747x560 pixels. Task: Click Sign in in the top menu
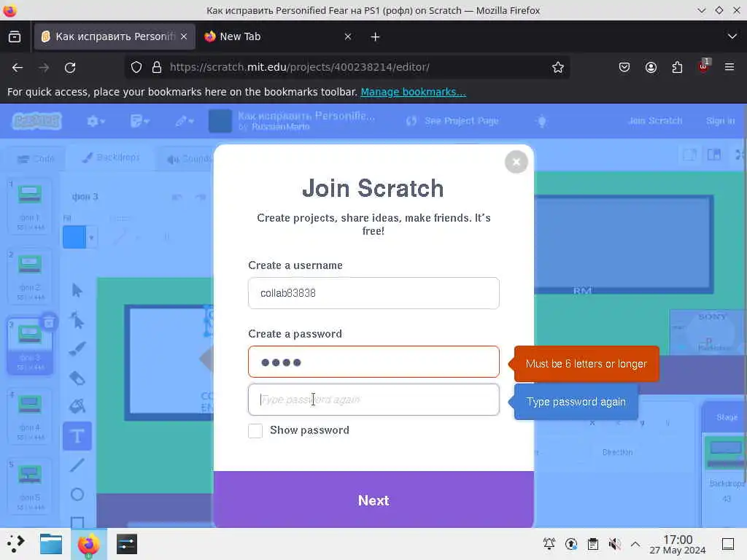click(x=720, y=121)
